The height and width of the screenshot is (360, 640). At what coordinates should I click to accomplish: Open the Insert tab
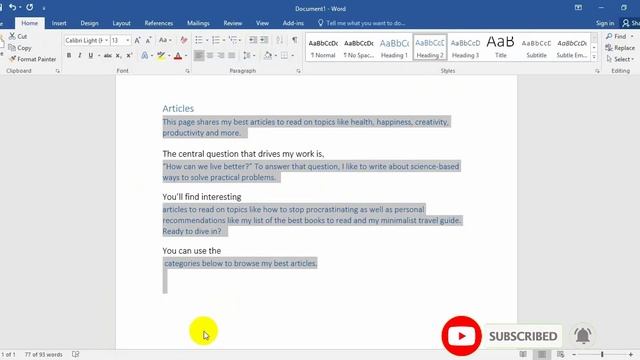tap(59, 23)
